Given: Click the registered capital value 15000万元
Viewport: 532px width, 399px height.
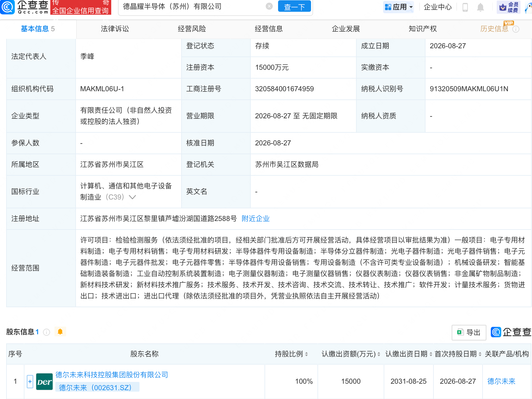Looking at the screenshot, I should point(272,67).
